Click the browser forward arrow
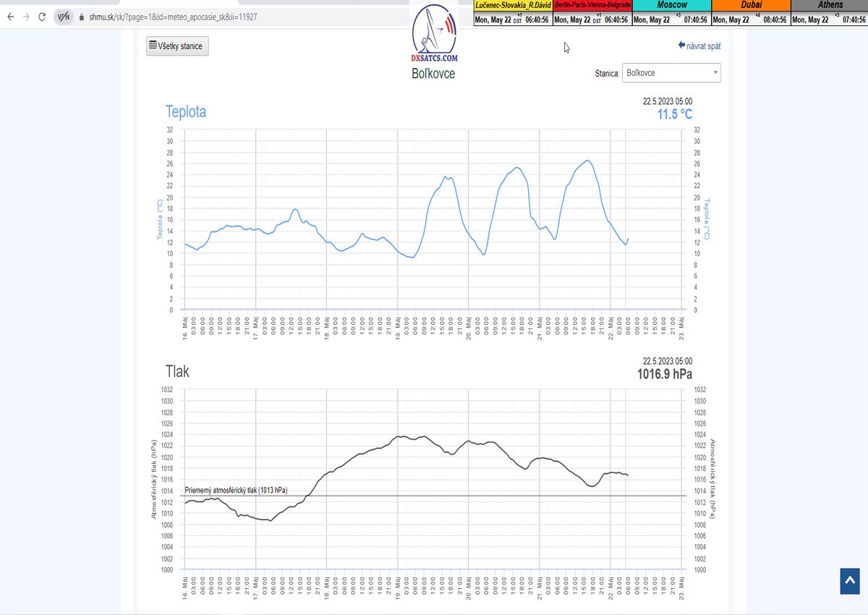Image resolution: width=868 pixels, height=615 pixels. [x=25, y=17]
